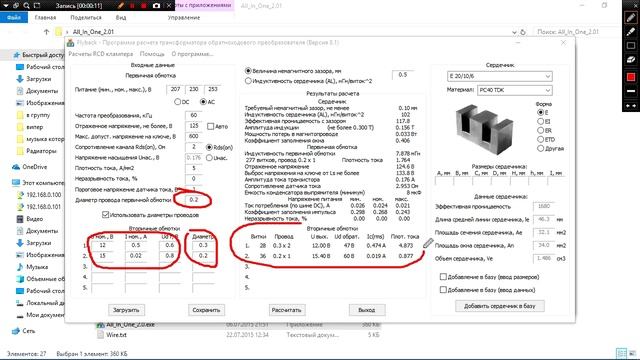Open О программе menu

click(192, 54)
